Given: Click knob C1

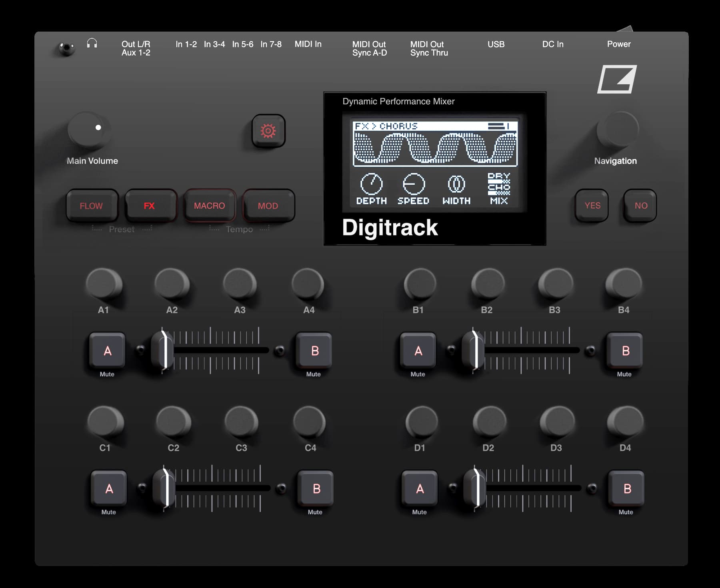Looking at the screenshot, I should (106, 421).
